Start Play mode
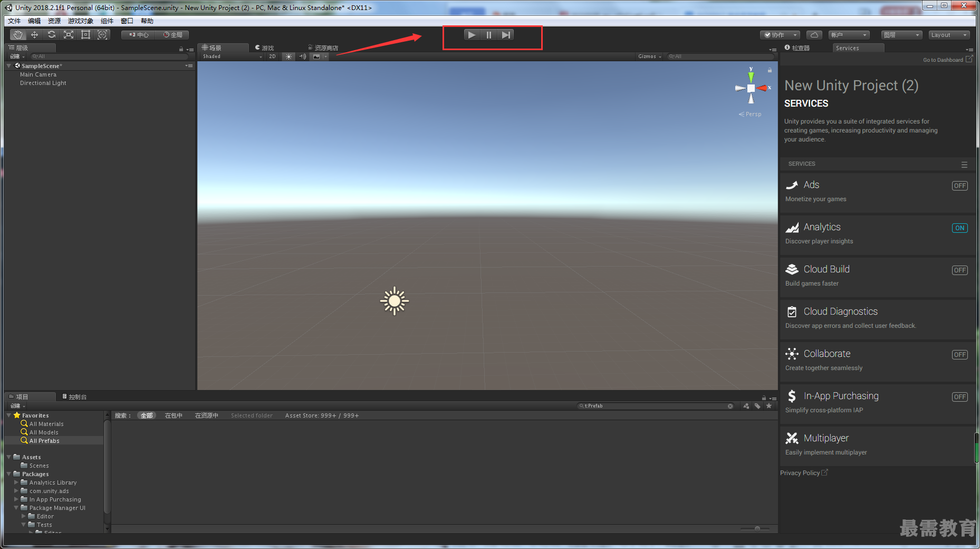The width and height of the screenshot is (980, 549). 472,35
